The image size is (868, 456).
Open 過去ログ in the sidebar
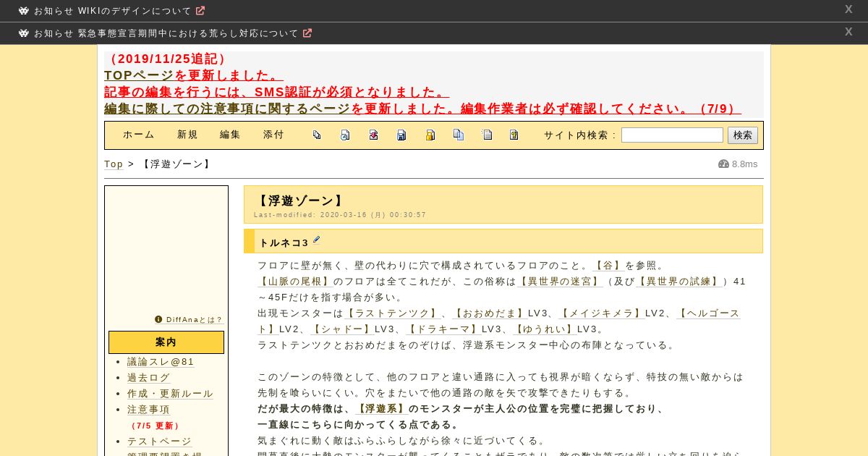pyautogui.click(x=149, y=378)
